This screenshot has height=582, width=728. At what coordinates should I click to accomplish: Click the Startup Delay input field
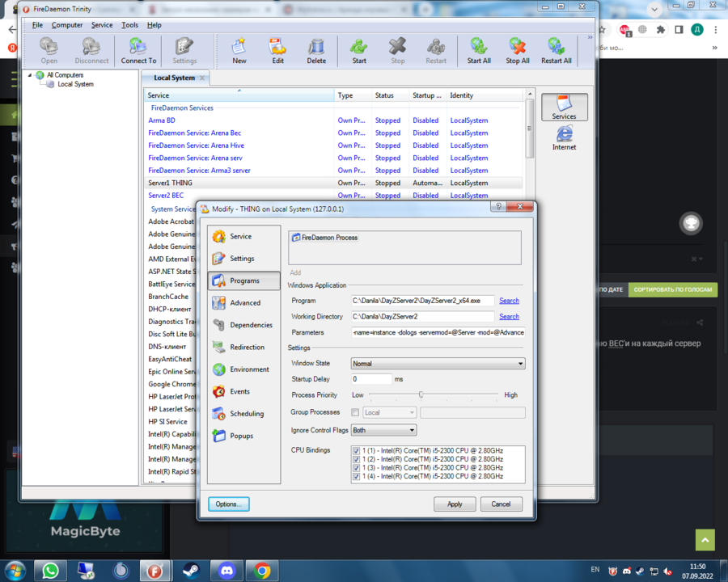[x=371, y=379]
